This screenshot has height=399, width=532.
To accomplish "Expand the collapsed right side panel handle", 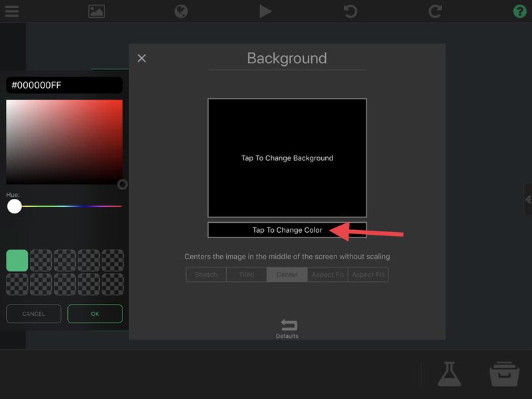I will pos(528,199).
